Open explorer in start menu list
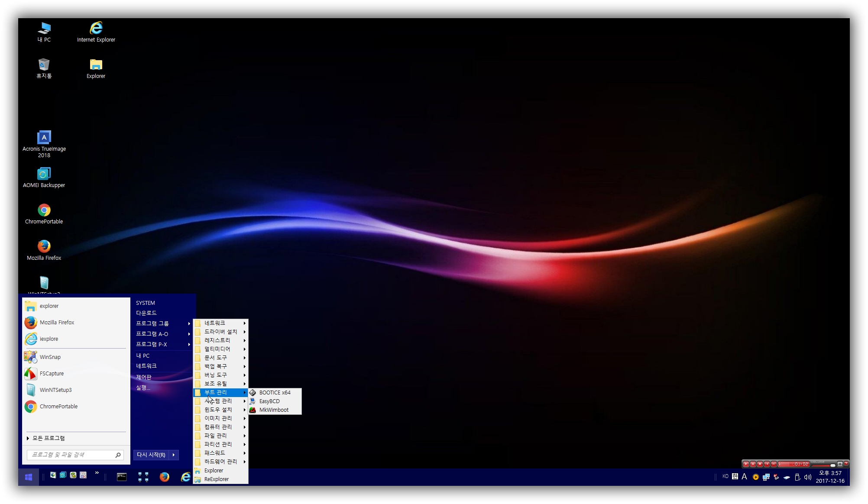The image size is (868, 504). pyautogui.click(x=75, y=306)
